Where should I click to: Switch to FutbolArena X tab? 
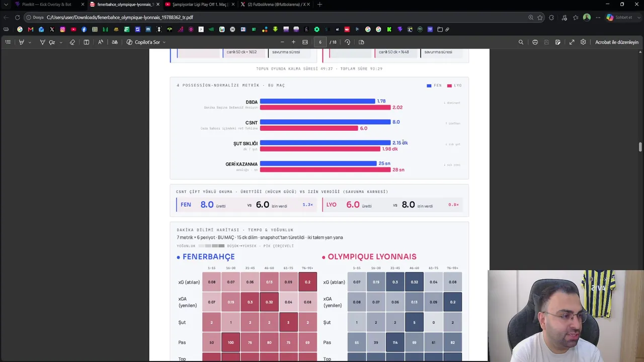tap(275, 5)
